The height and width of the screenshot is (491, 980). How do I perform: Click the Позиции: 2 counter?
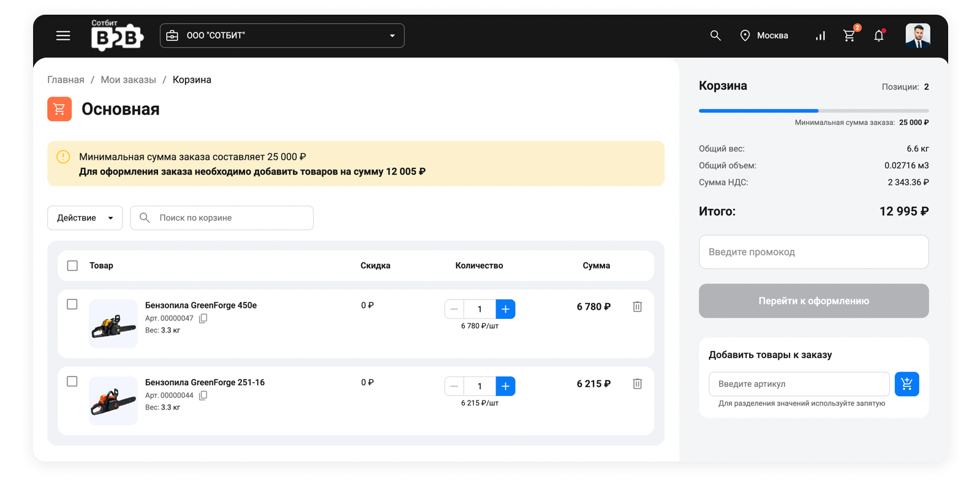pos(905,87)
